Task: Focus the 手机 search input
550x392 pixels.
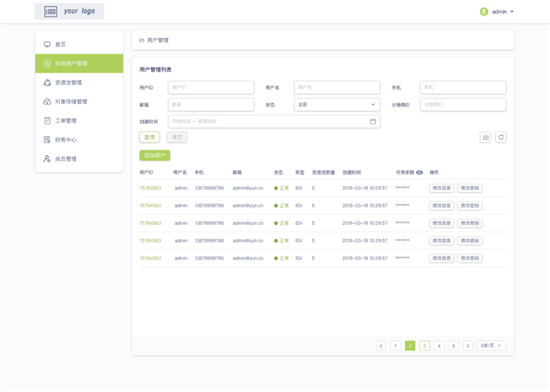Action: [463, 87]
